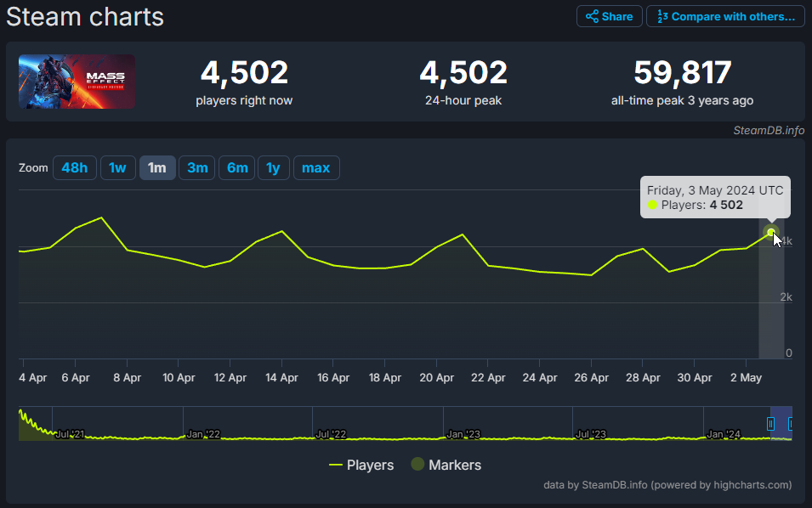
Task: Click the 3 May data point marker
Action: coord(771,232)
